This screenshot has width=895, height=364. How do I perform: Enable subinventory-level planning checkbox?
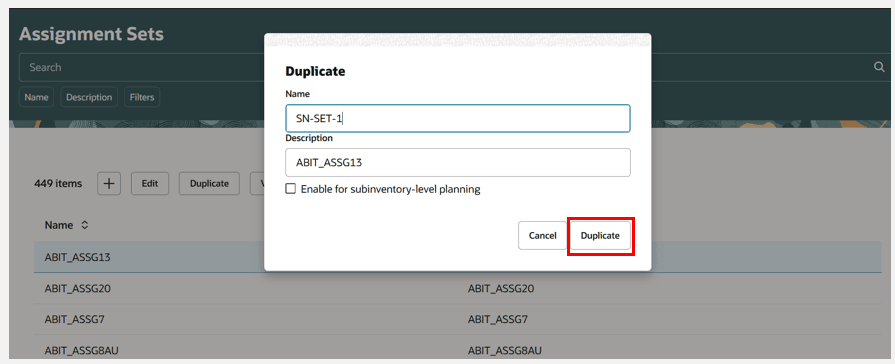(291, 189)
